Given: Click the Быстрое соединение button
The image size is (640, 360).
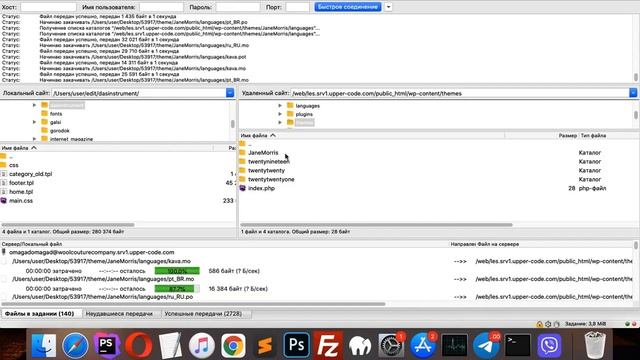Looking at the screenshot, I should (348, 7).
